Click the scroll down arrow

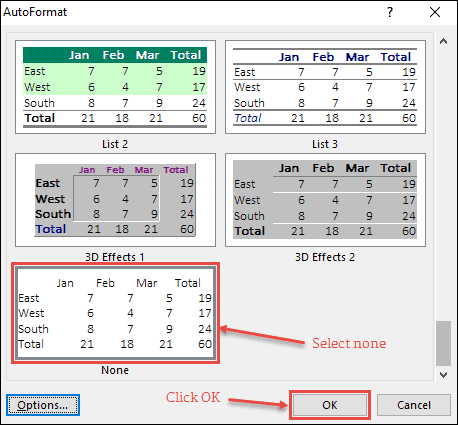pos(443,375)
